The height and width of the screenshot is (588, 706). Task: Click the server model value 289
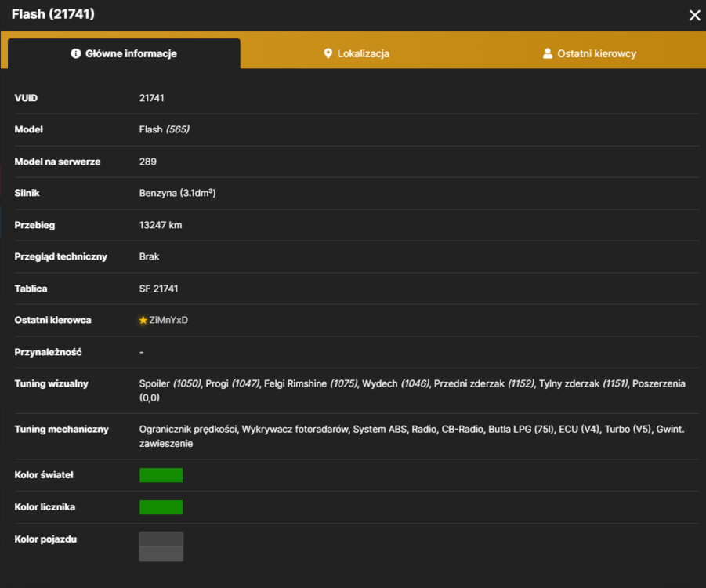(x=147, y=162)
